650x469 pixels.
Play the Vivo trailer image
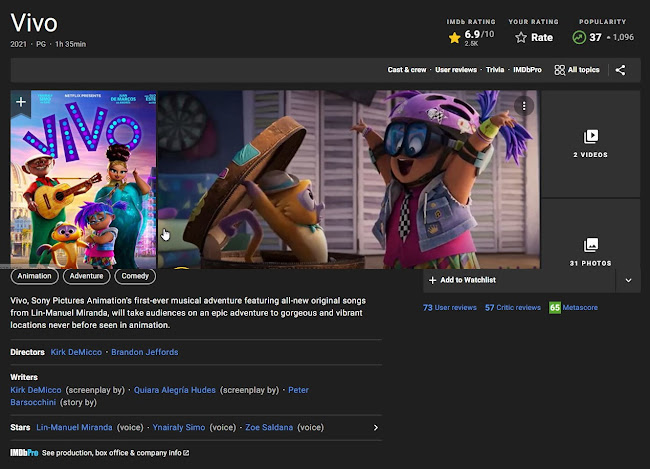pos(349,180)
